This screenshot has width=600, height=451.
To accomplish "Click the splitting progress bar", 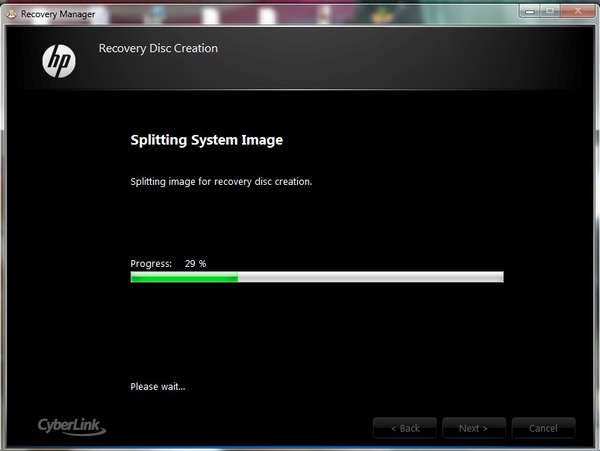I will [x=317, y=277].
